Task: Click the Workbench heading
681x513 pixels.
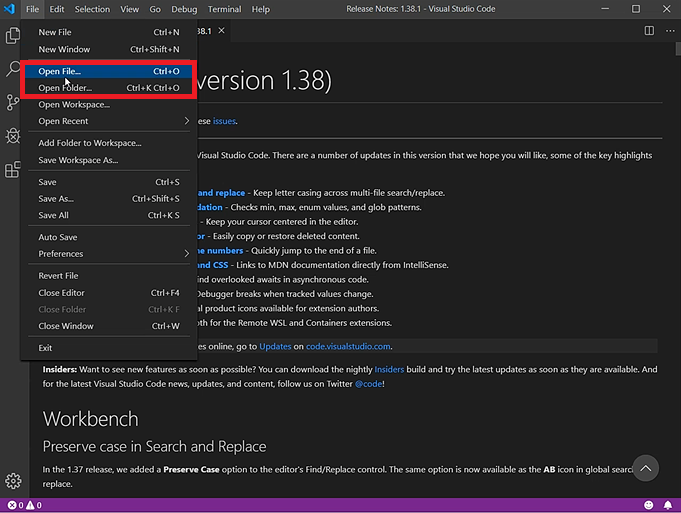Action: click(90, 419)
